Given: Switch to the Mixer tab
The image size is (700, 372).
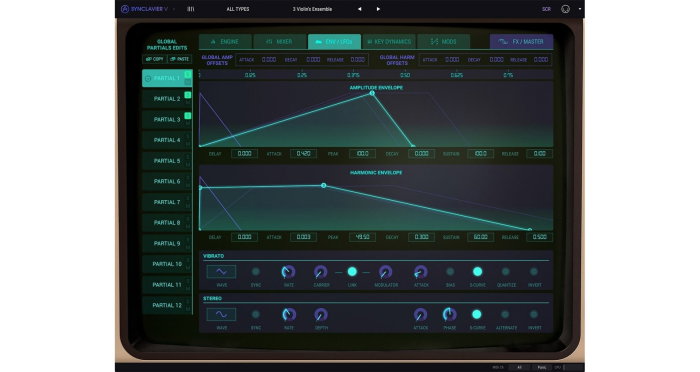Looking at the screenshot, I should pyautogui.click(x=280, y=42).
